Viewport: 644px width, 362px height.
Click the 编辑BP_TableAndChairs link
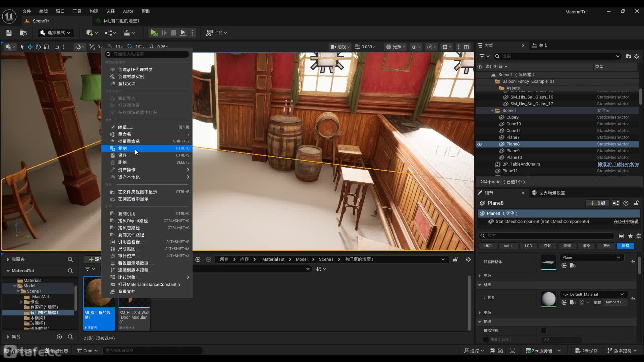[x=618, y=164]
